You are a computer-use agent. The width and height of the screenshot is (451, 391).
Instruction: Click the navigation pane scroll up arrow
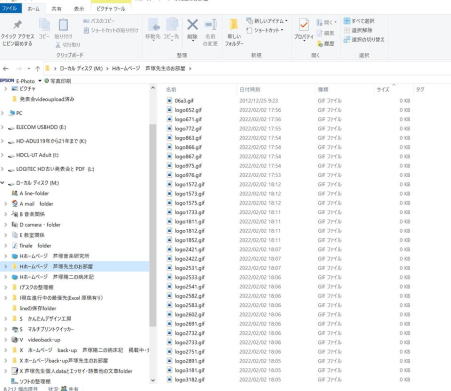point(153,88)
